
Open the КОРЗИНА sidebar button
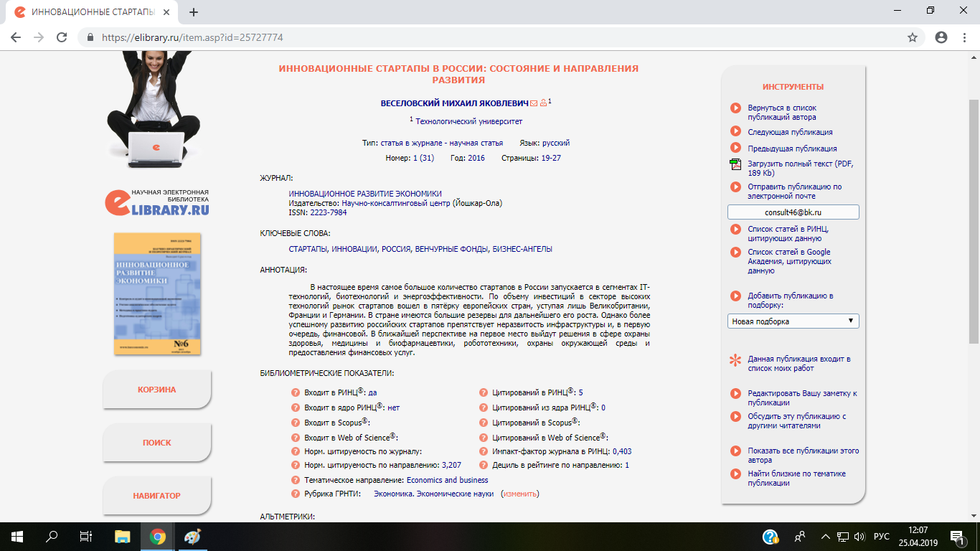(x=156, y=390)
